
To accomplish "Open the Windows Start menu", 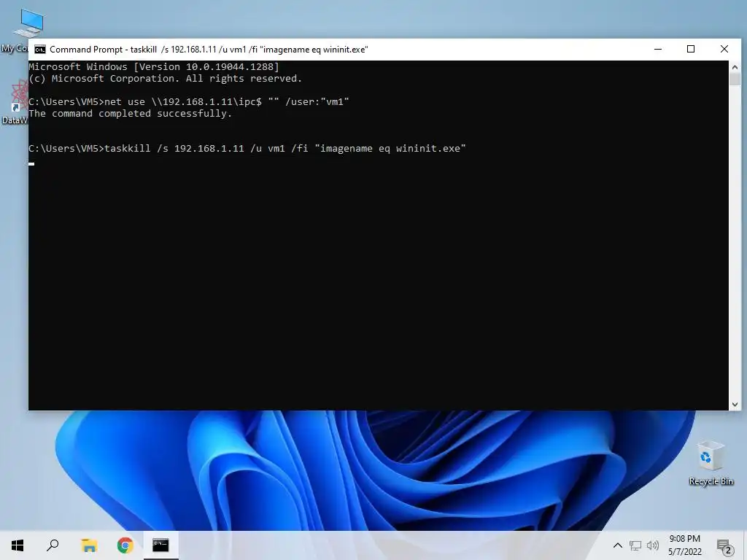I will pyautogui.click(x=18, y=545).
